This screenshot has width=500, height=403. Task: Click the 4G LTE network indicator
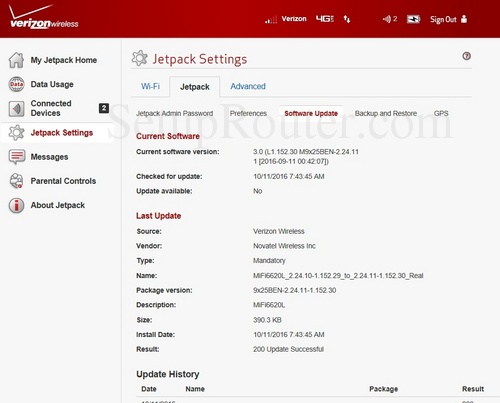point(325,19)
